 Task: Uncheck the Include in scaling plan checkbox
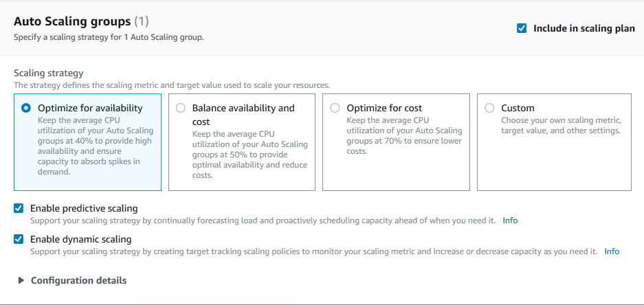(x=522, y=28)
